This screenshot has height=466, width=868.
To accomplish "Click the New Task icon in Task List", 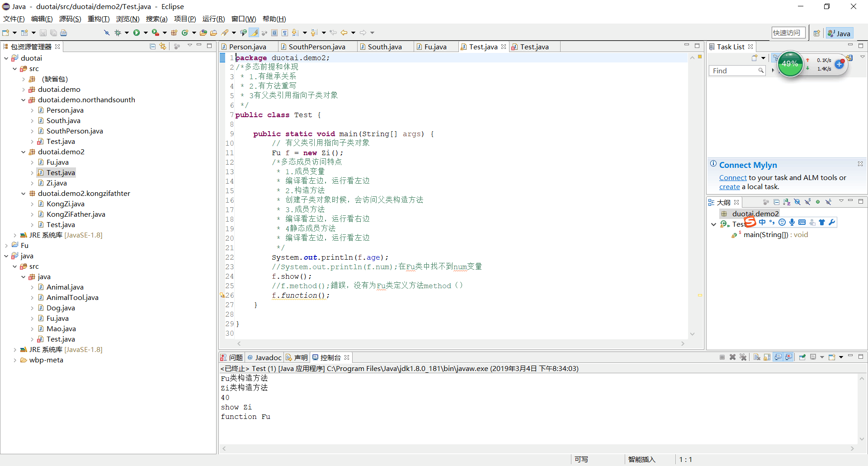I will point(755,58).
